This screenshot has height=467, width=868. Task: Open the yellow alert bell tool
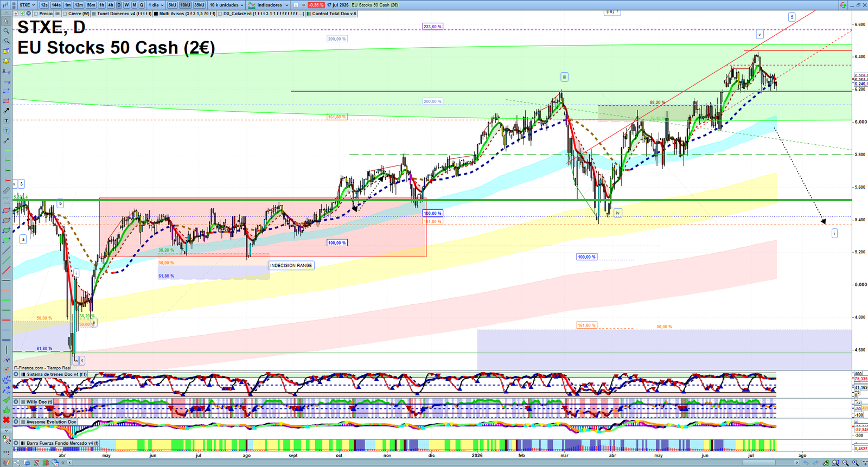(7, 61)
